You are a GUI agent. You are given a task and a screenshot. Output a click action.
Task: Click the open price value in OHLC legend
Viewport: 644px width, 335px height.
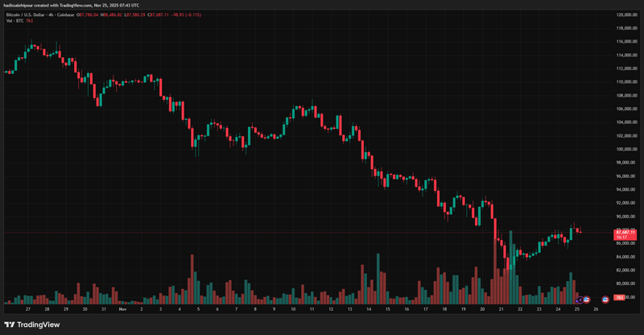89,14
